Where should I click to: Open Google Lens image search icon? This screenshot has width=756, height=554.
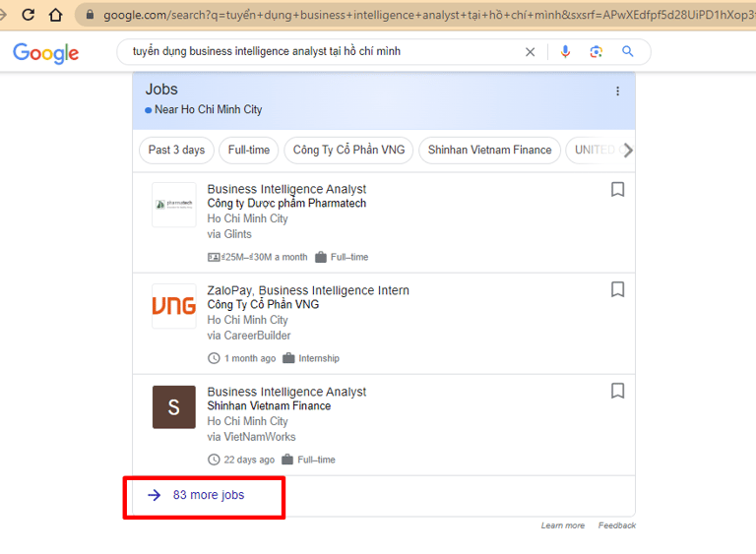[597, 51]
